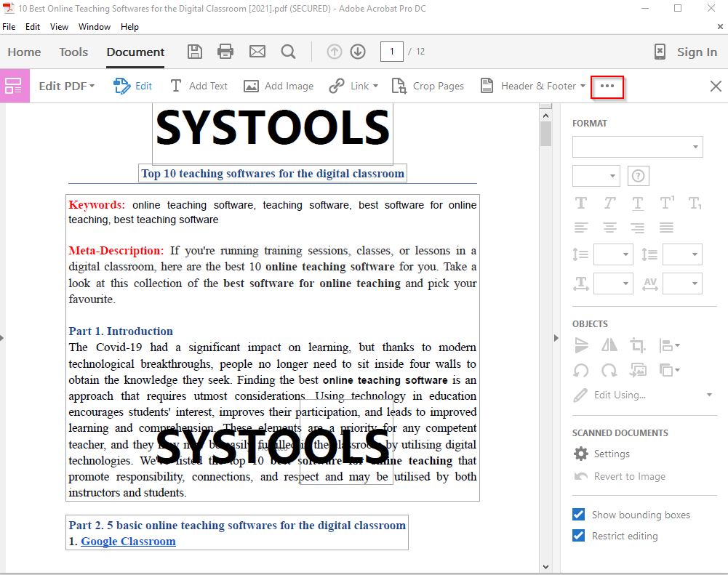728x575 pixels.
Task: Open the arrange objects dropdown
Action: click(669, 370)
